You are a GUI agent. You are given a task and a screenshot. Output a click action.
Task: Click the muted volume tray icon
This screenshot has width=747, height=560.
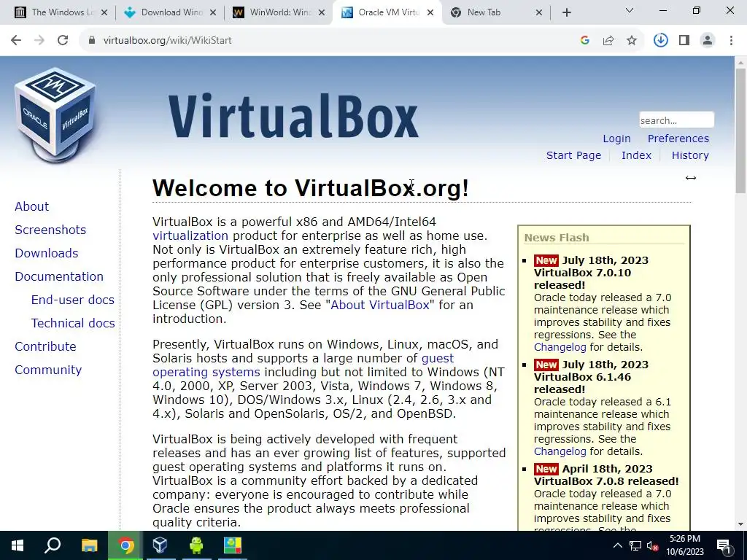[x=653, y=545]
